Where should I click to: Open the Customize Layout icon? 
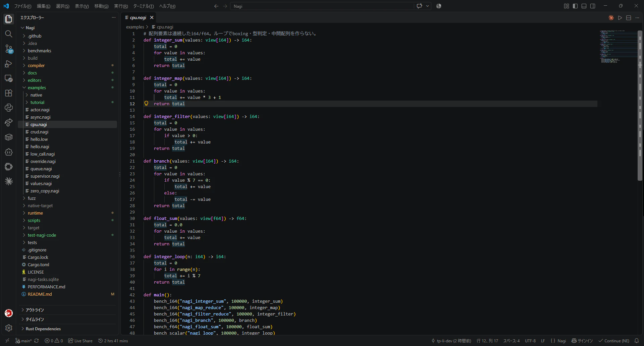click(567, 6)
